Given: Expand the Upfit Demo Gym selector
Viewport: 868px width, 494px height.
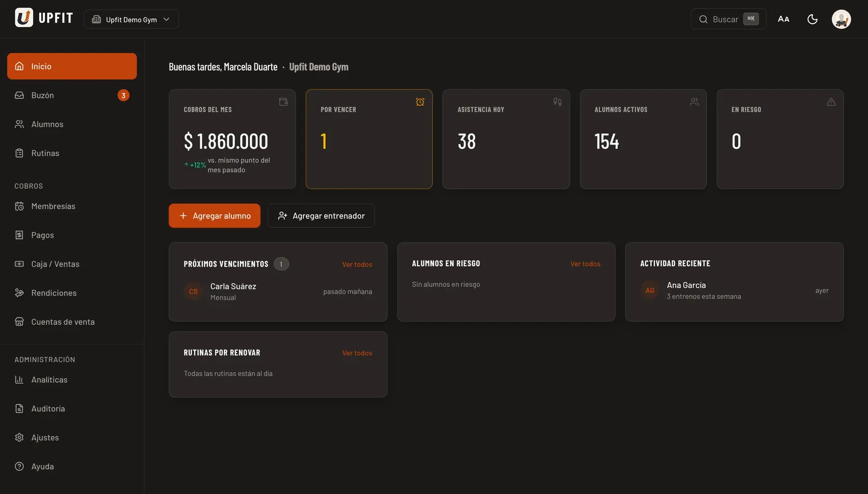Looking at the screenshot, I should pyautogui.click(x=131, y=19).
